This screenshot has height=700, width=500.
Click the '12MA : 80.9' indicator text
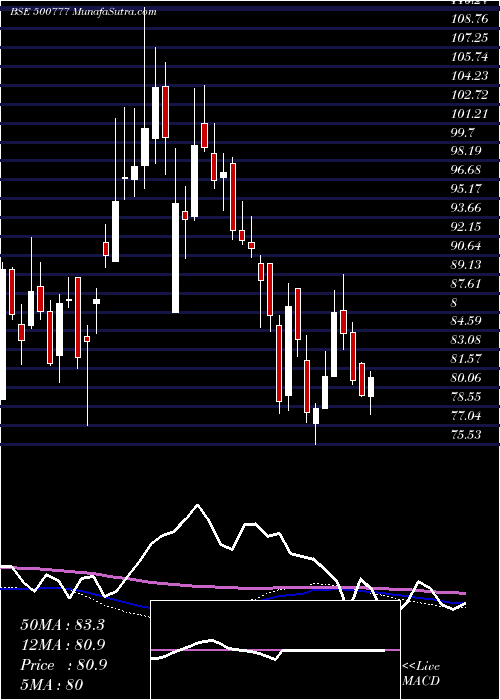pyautogui.click(x=63, y=645)
